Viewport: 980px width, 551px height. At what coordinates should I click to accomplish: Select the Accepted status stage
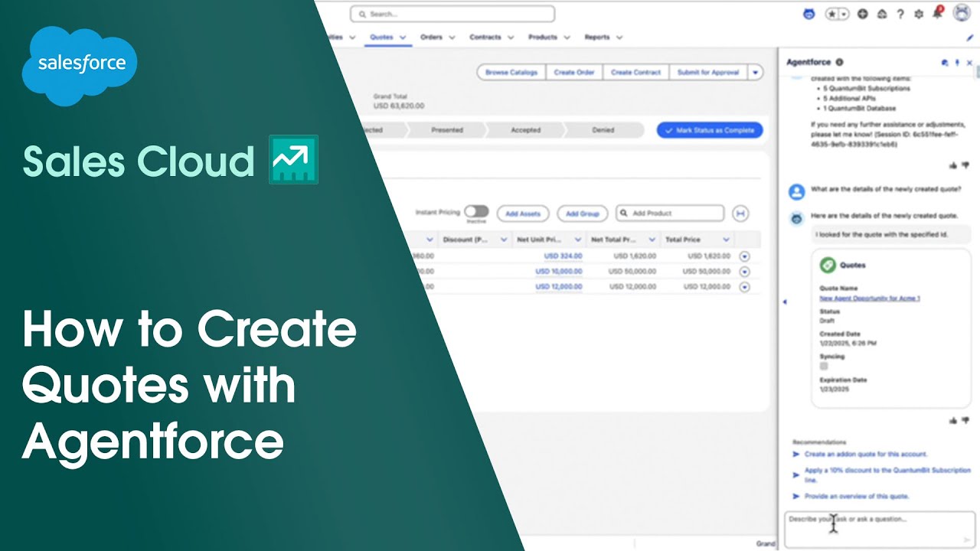(526, 130)
